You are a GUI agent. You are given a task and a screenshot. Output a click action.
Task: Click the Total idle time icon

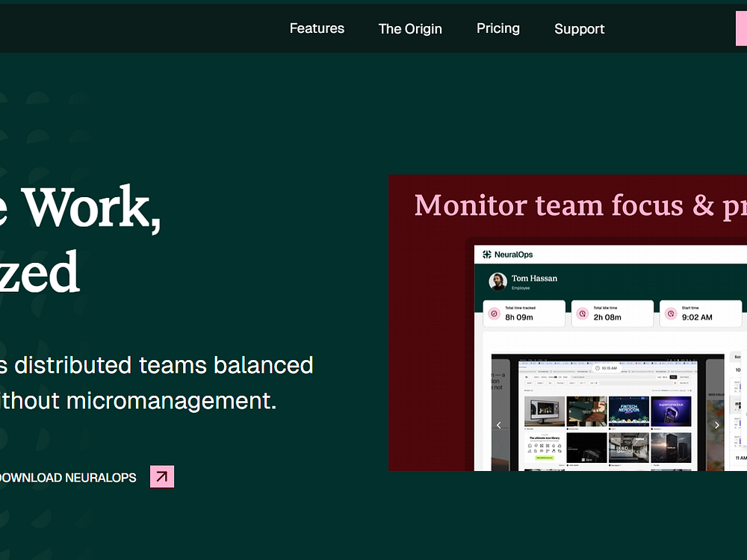[x=583, y=314]
